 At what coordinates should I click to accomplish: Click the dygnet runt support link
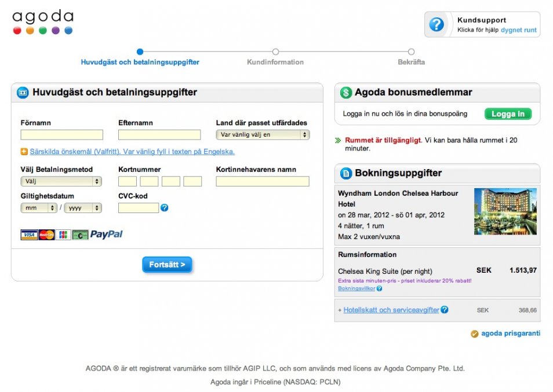(519, 30)
